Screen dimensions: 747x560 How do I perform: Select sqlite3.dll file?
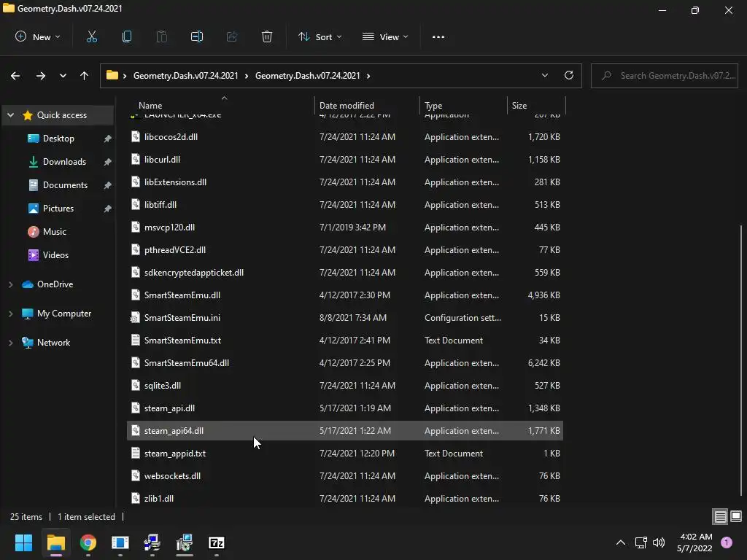coord(345,386)
